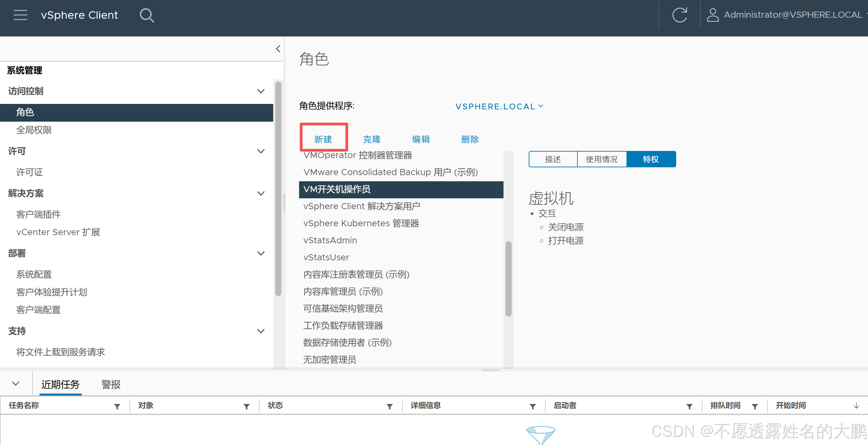Viewport: 868px width, 445px height.
Task: Click filter icon on 状态 column
Action: [x=390, y=406]
